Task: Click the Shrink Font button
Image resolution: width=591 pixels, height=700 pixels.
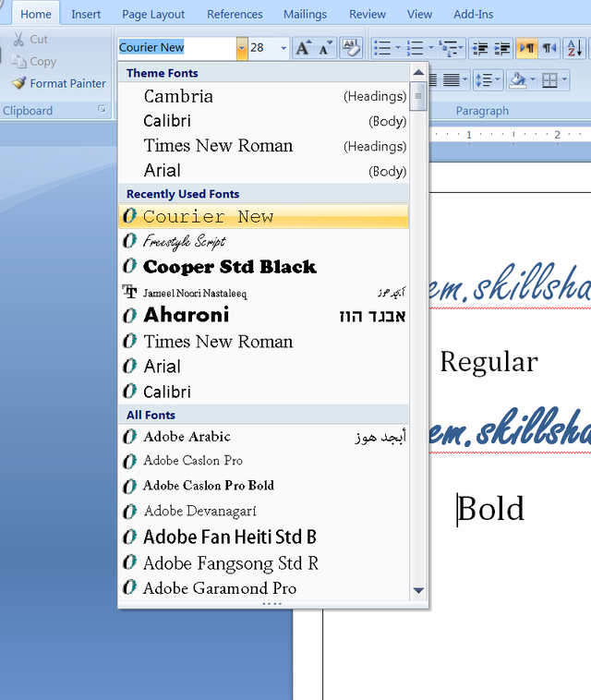Action: (x=325, y=48)
